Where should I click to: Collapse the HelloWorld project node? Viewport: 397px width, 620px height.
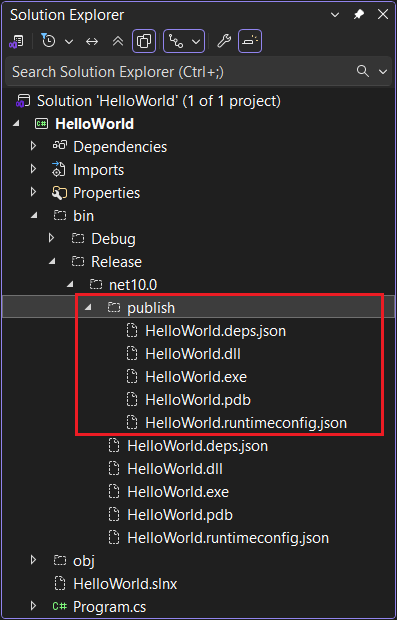pos(15,124)
